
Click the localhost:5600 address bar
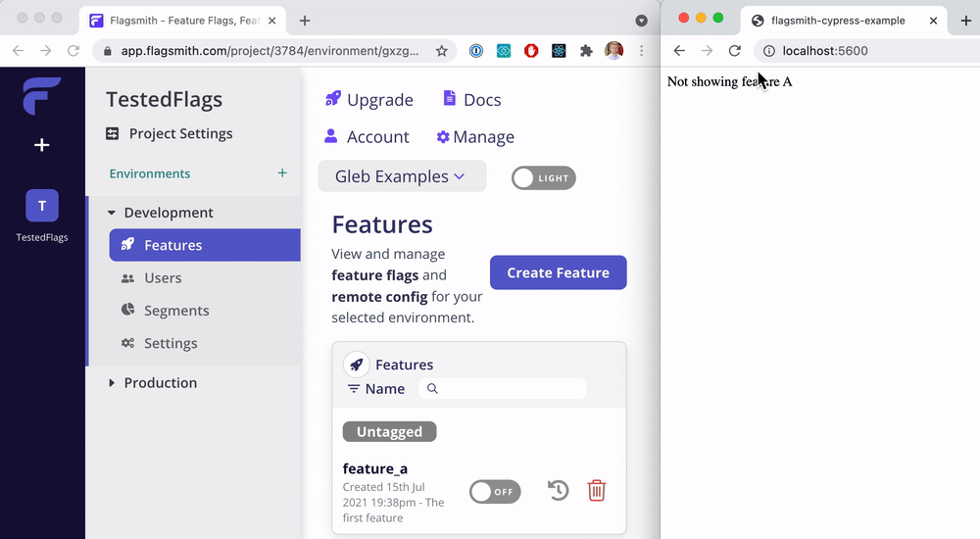pyautogui.click(x=868, y=51)
